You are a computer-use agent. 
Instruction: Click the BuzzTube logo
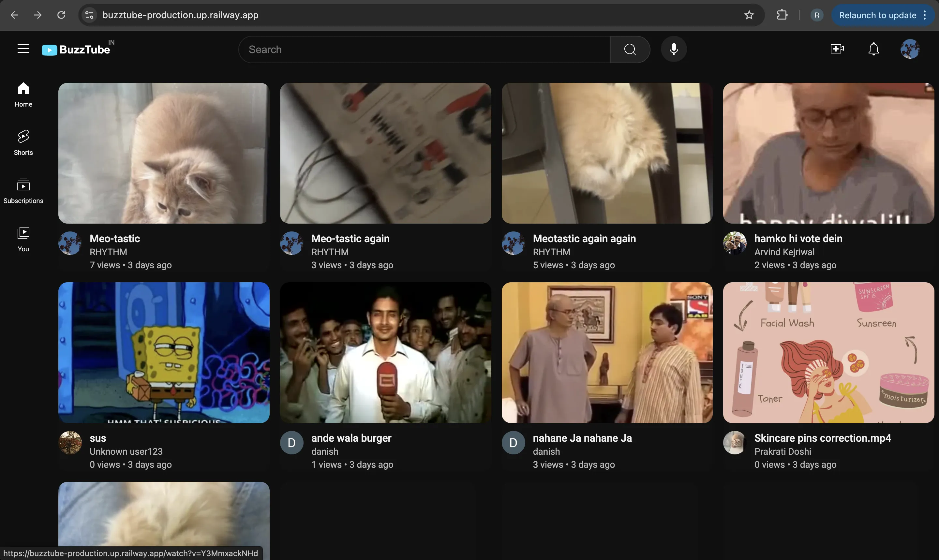click(x=77, y=50)
